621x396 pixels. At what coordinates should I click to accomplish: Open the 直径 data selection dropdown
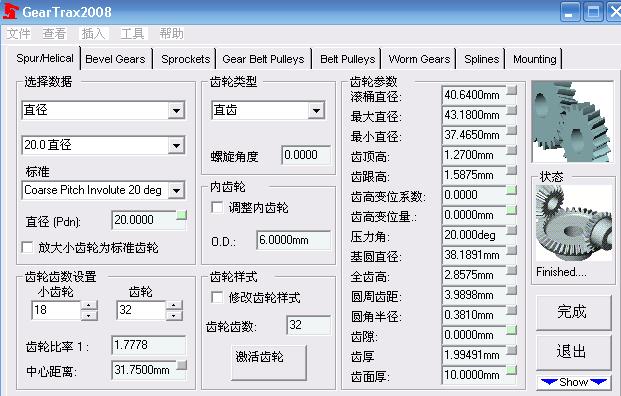[176, 110]
